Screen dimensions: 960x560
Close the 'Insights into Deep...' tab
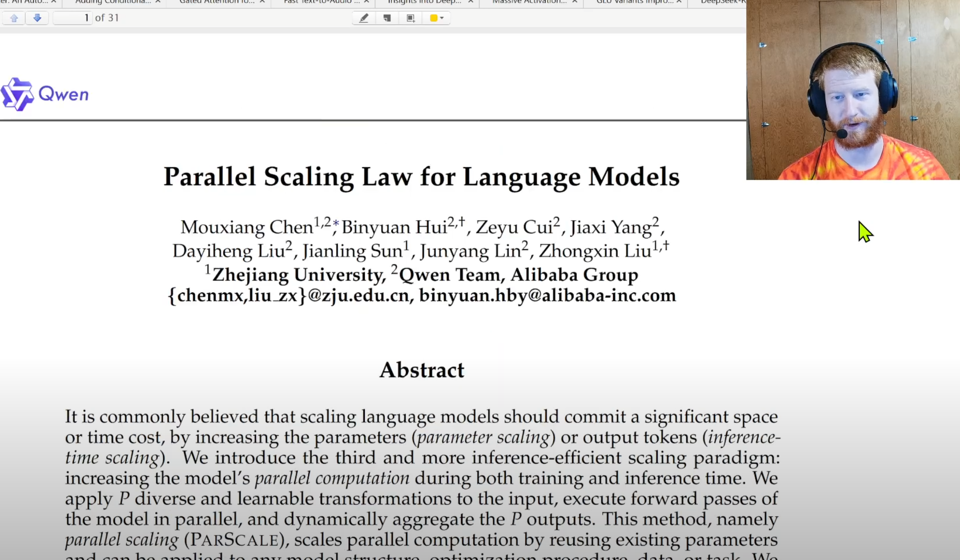[471, 2]
